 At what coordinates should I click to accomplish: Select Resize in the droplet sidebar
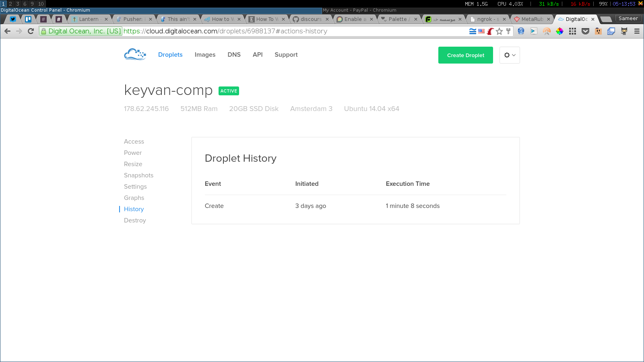coord(133,164)
